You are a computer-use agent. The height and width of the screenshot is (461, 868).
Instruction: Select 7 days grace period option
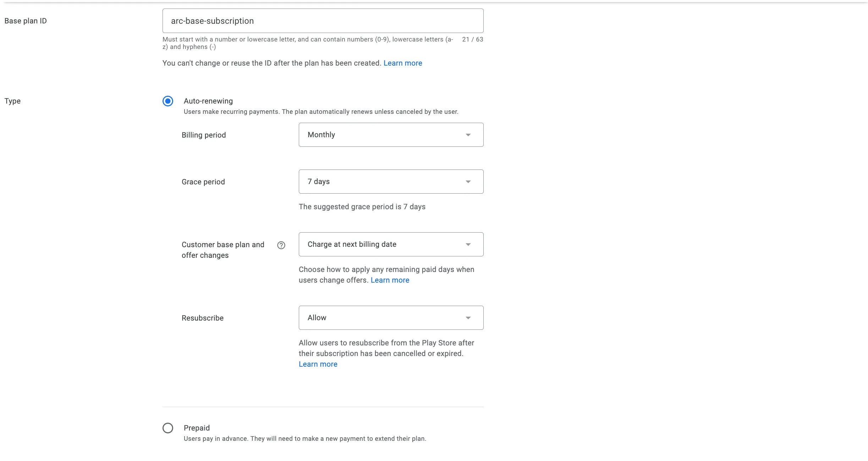[390, 181]
